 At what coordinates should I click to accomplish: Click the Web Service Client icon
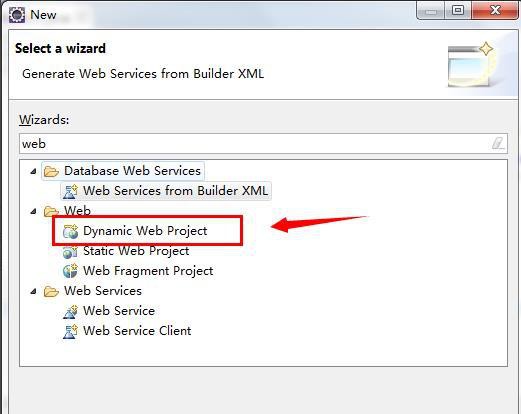(70, 331)
